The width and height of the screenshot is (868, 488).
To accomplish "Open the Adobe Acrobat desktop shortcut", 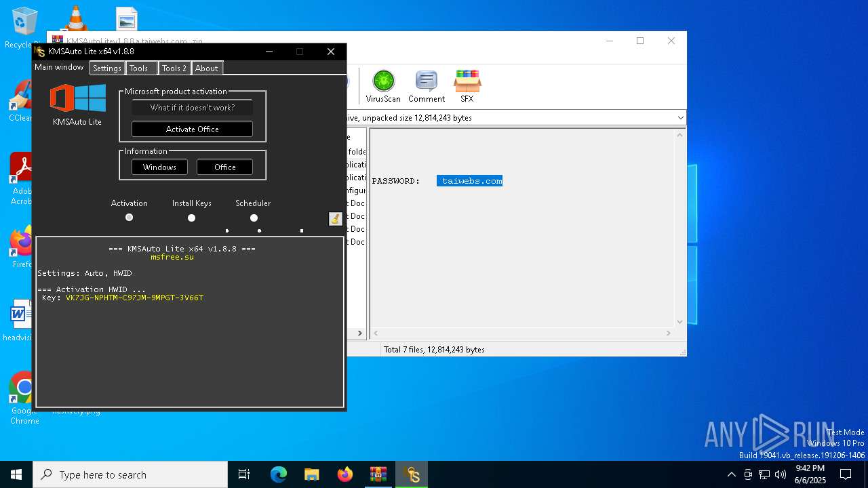I will [22, 179].
